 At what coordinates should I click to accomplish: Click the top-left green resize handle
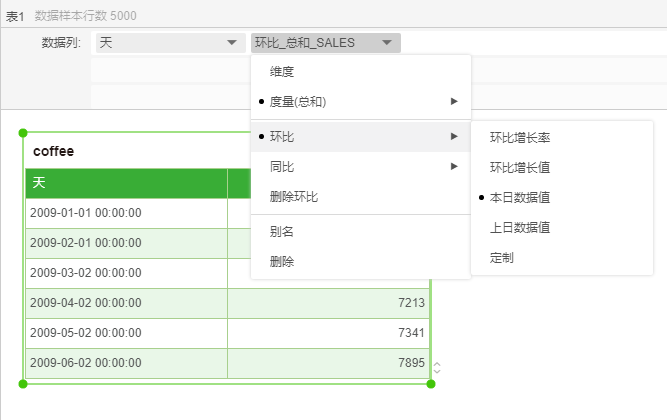tap(23, 132)
